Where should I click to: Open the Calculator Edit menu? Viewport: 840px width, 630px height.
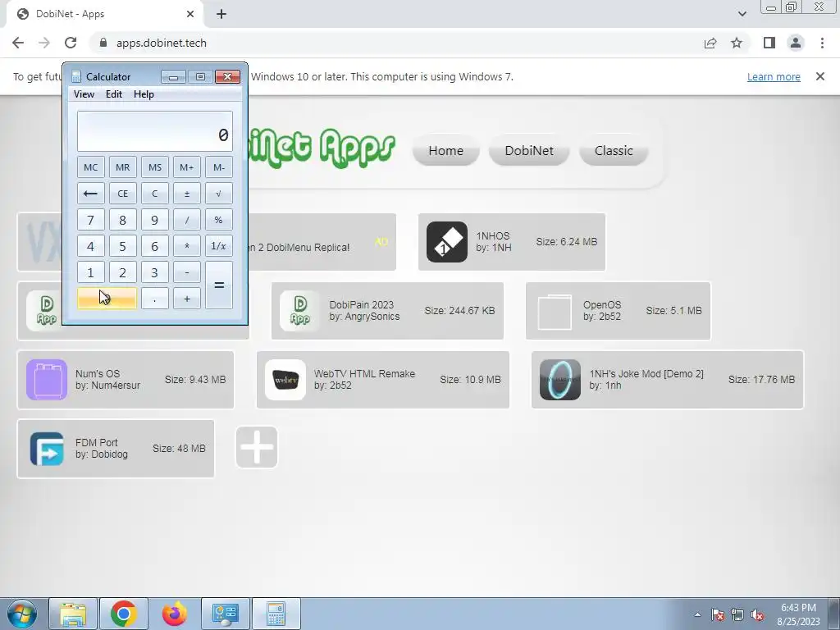click(x=114, y=94)
